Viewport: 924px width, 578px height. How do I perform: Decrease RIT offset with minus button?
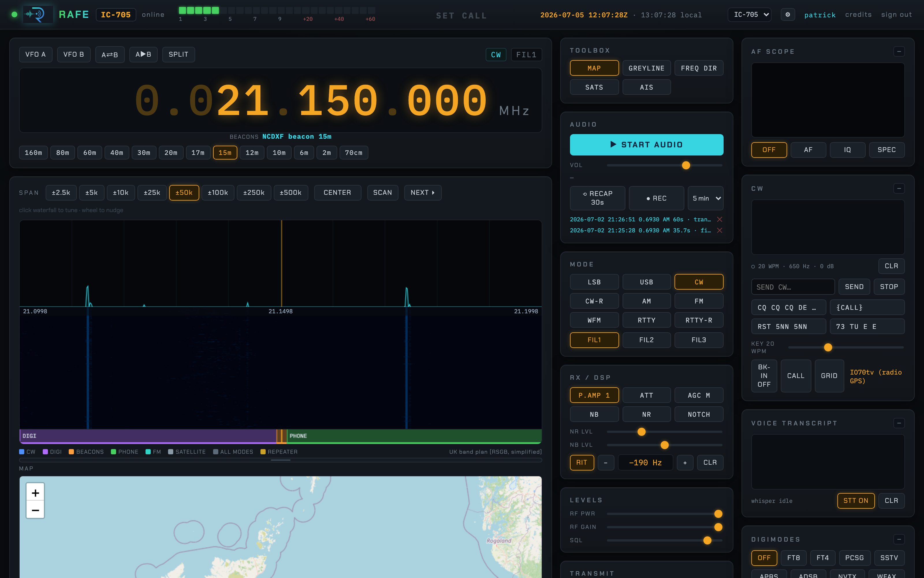point(606,463)
